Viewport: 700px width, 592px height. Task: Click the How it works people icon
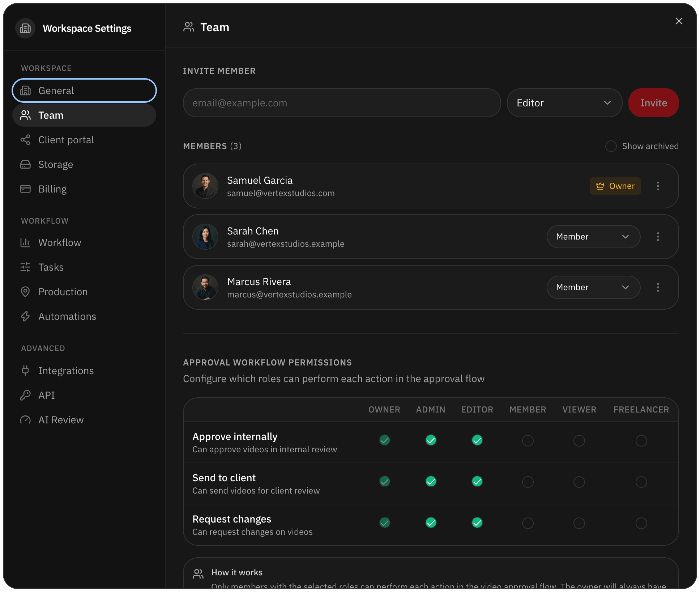point(198,574)
